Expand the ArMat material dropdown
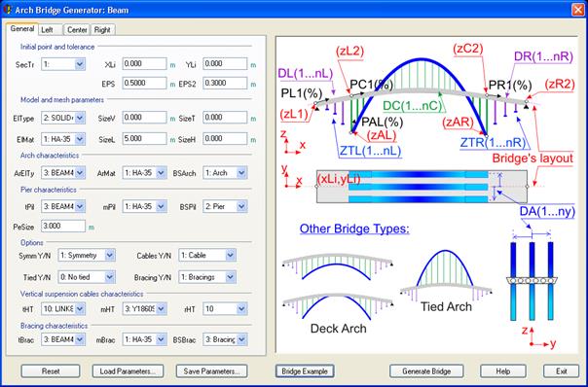 (144, 173)
